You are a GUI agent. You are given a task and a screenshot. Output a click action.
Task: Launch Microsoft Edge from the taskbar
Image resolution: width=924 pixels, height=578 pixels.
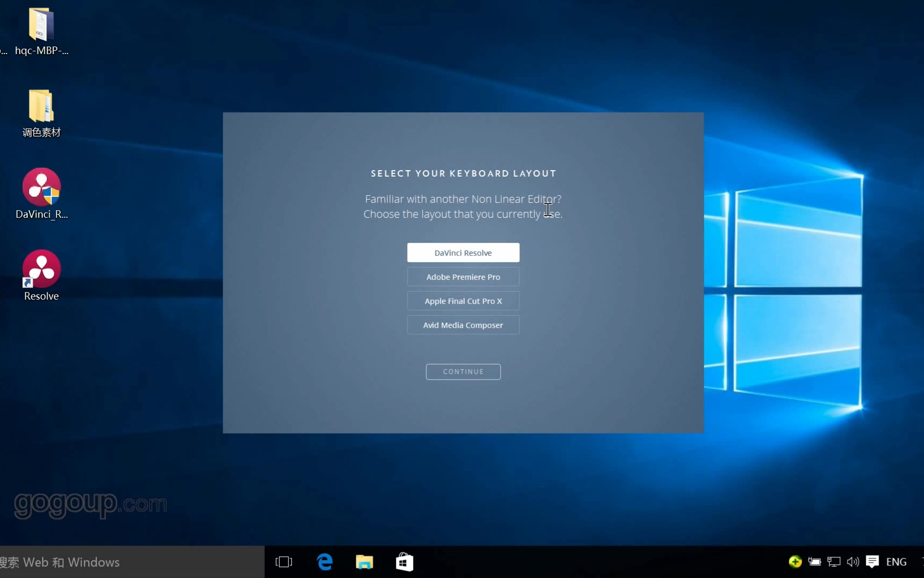pyautogui.click(x=325, y=562)
